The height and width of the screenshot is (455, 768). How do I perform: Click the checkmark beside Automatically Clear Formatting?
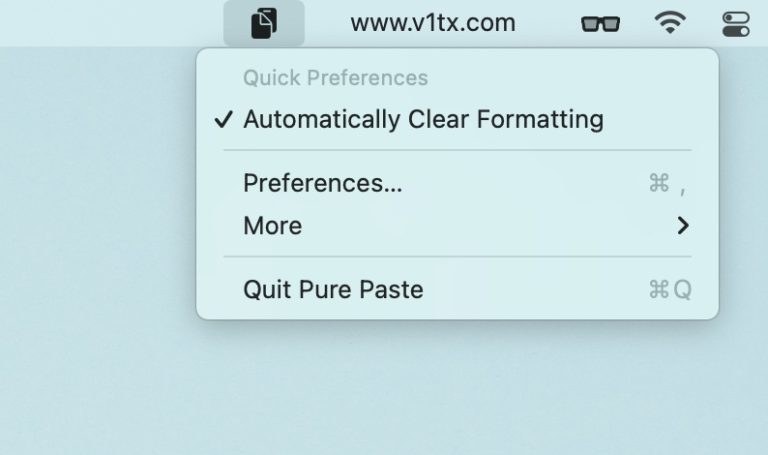(223, 119)
